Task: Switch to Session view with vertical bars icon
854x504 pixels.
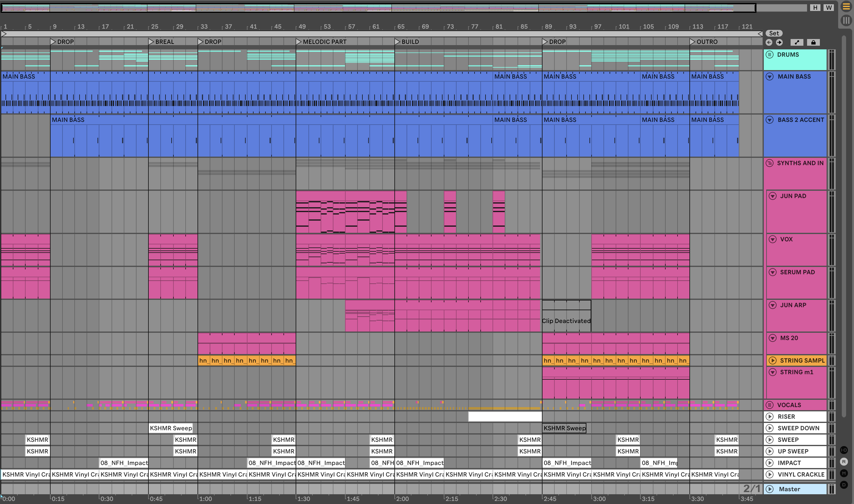Action: point(846,20)
